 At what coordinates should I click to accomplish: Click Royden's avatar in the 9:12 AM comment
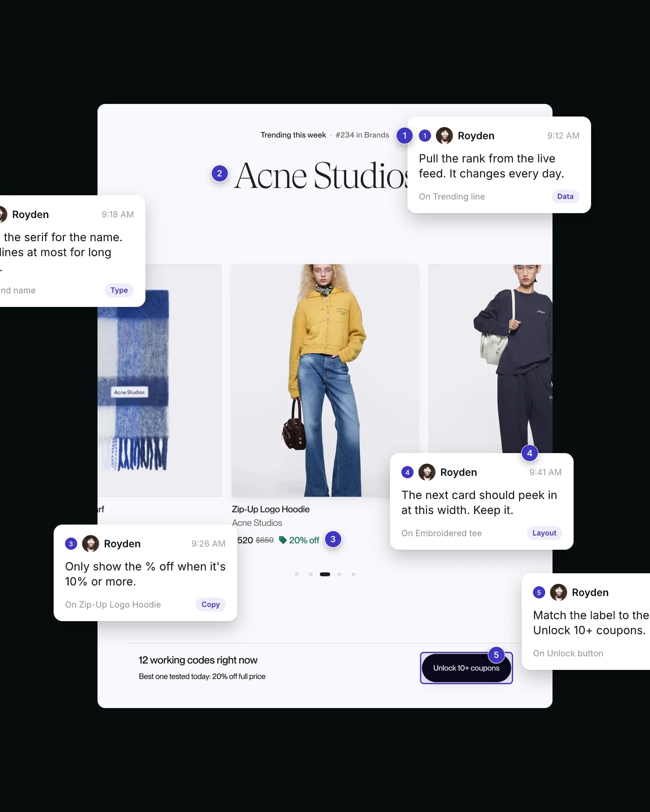(444, 136)
